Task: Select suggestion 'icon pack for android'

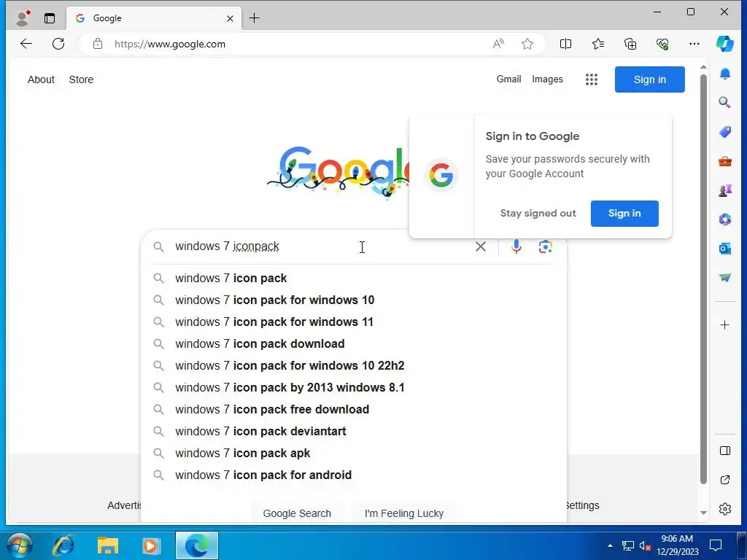Action: [x=354, y=475]
